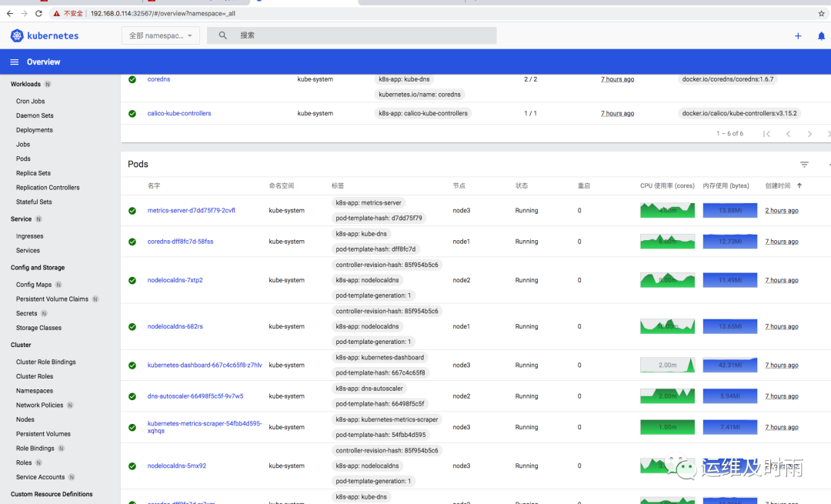The height and width of the screenshot is (504, 831).
Task: Open Replication Controllers in sidebar
Action: click(x=48, y=187)
